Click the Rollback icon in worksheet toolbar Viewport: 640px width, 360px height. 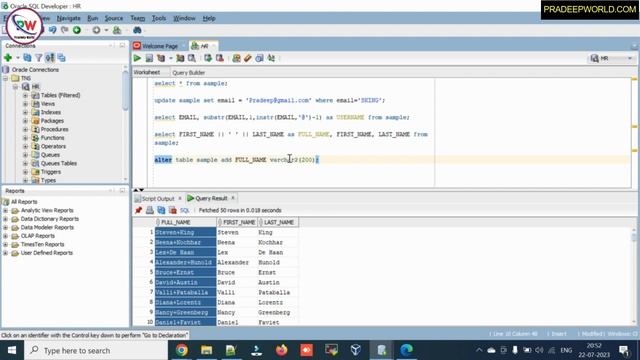click(220, 58)
